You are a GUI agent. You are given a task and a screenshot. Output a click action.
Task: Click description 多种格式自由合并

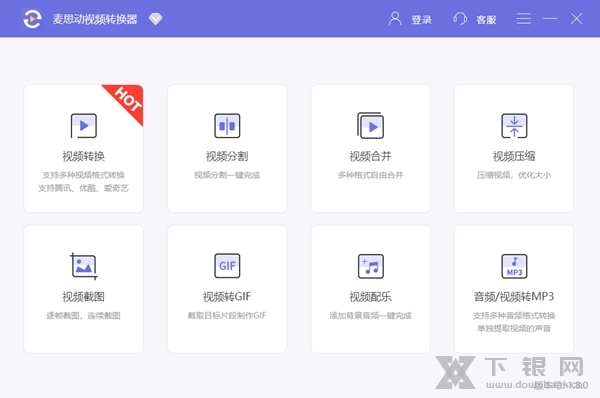370,175
